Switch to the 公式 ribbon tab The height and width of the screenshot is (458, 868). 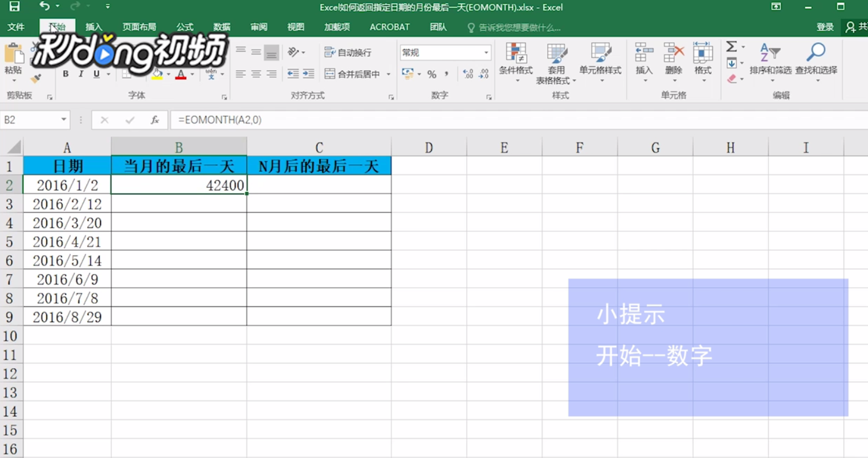pos(185,27)
